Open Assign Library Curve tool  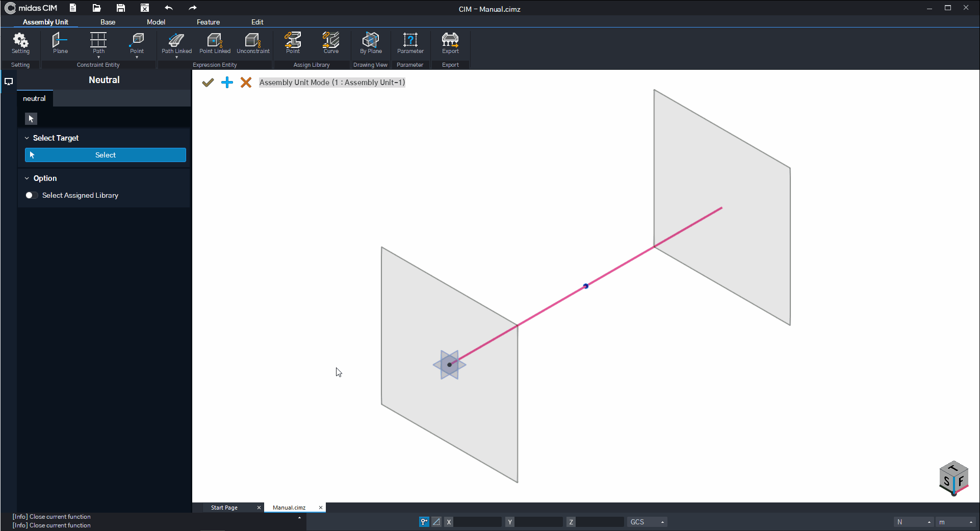coord(331,43)
